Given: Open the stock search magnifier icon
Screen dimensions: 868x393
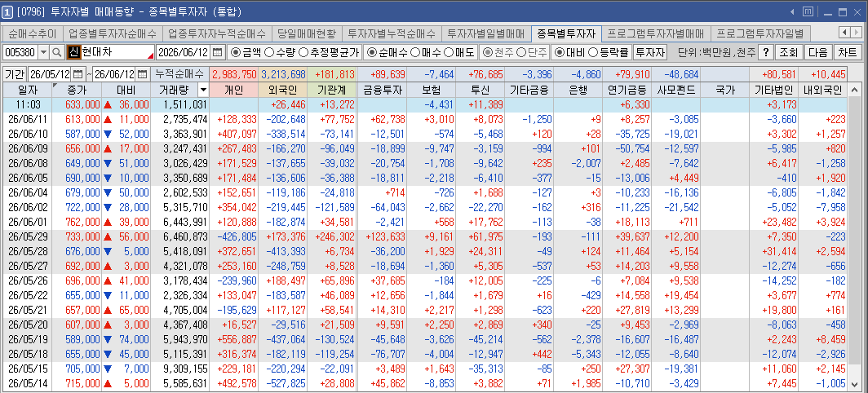Looking at the screenshot, I should pos(57,52).
